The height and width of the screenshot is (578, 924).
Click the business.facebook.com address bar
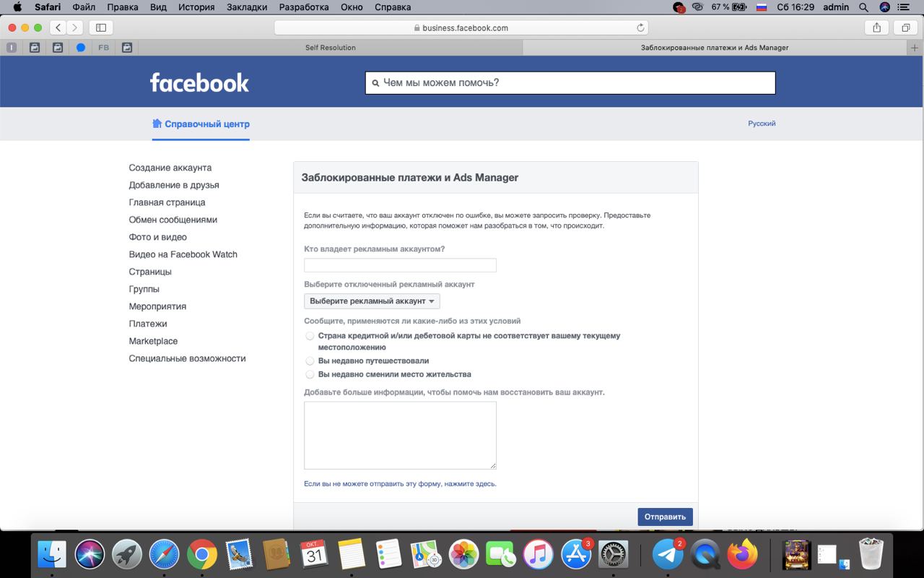[461, 27]
